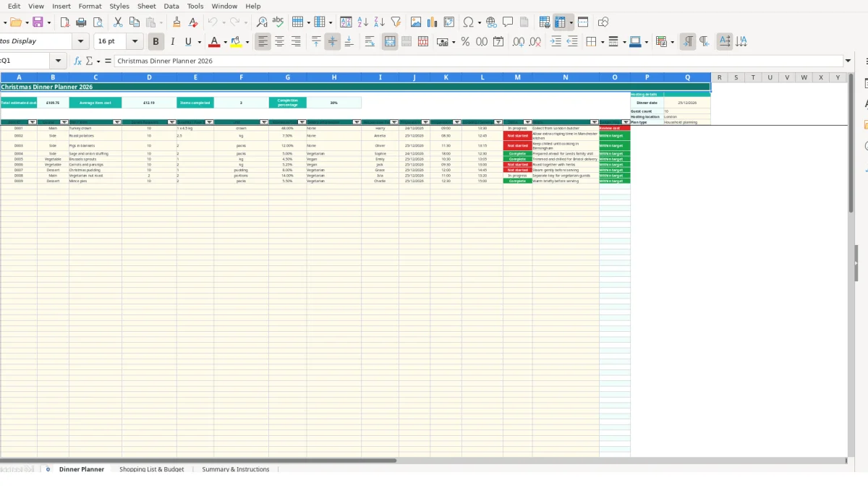
Task: Toggle Left-to-Right text direction
Action: [687, 42]
